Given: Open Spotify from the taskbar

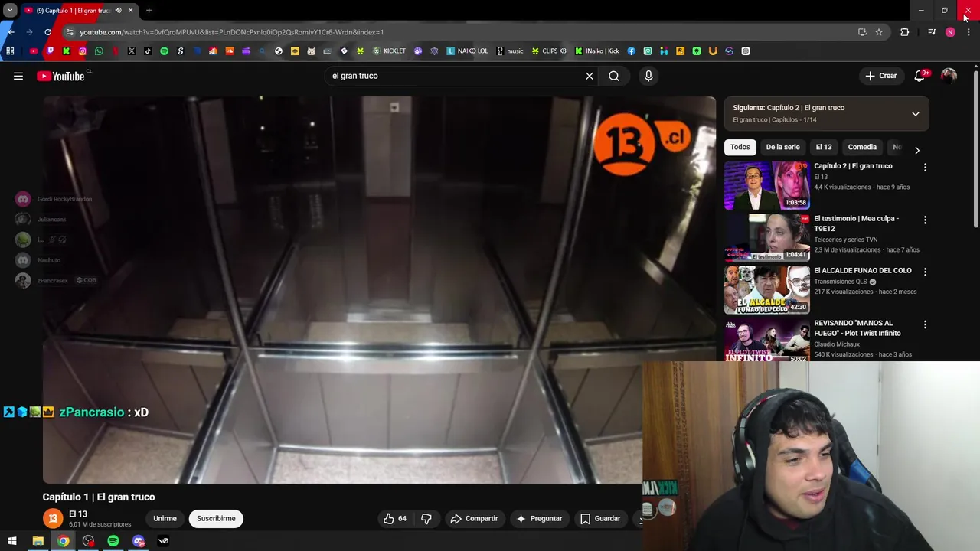Looking at the screenshot, I should pyautogui.click(x=113, y=541).
